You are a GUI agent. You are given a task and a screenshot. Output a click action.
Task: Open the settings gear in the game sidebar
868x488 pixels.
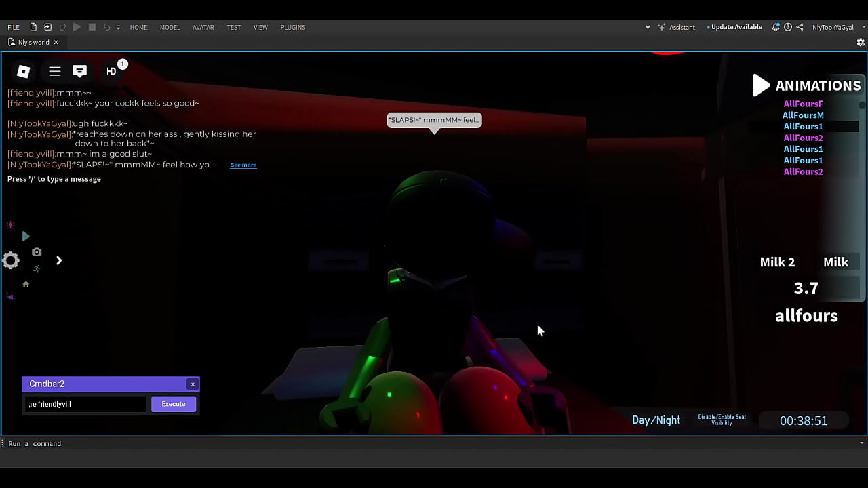[10, 260]
